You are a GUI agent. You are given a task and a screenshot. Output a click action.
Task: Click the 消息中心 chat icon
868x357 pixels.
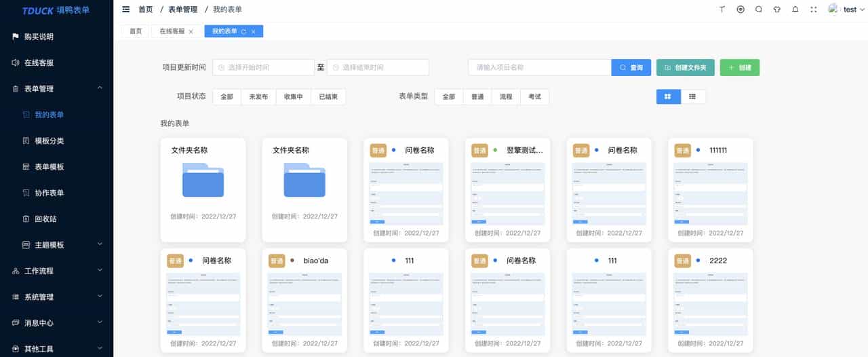[x=16, y=323]
